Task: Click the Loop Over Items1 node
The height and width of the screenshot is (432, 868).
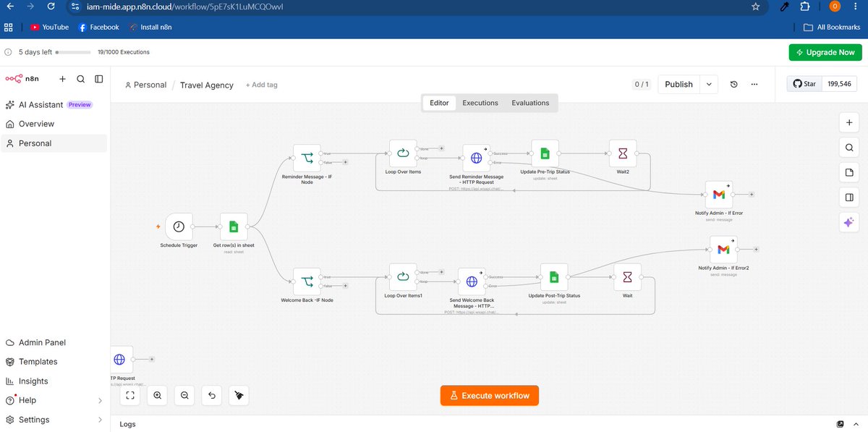Action: (x=403, y=277)
